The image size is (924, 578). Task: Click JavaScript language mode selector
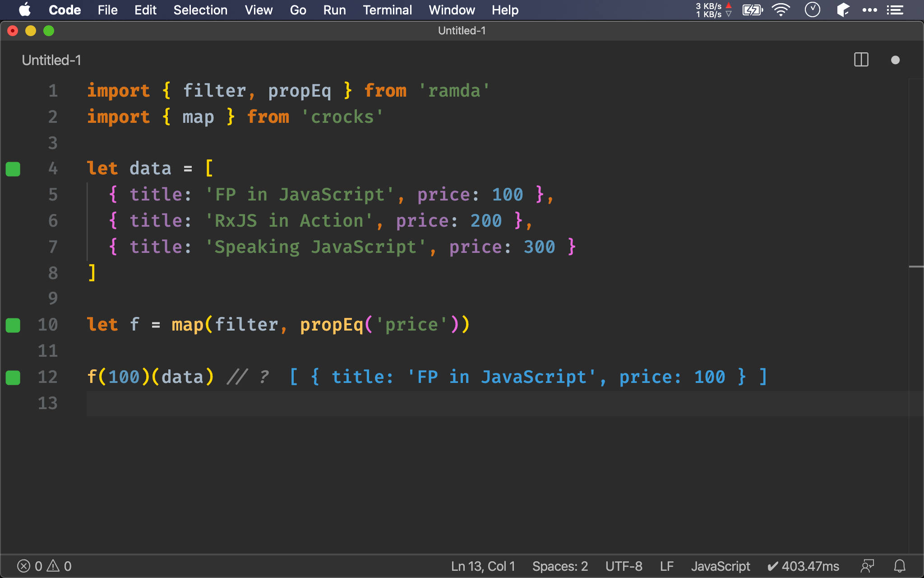click(x=721, y=566)
